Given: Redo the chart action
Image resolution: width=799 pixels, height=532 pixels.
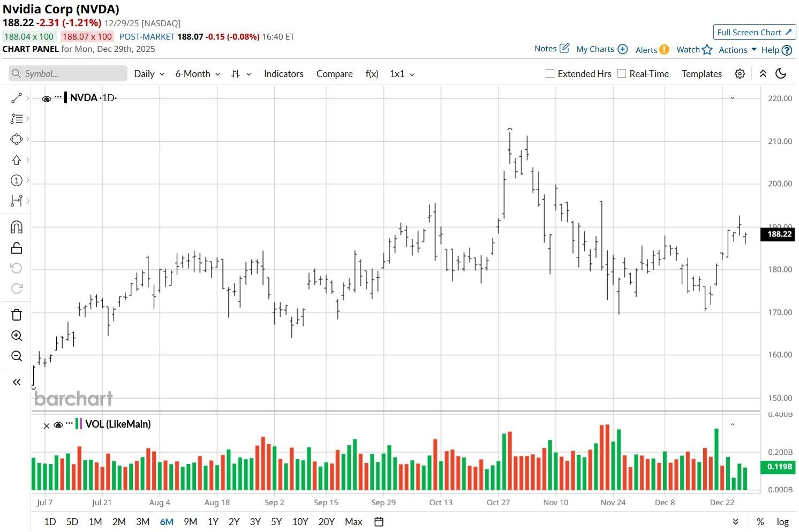Looking at the screenshot, I should point(17,288).
